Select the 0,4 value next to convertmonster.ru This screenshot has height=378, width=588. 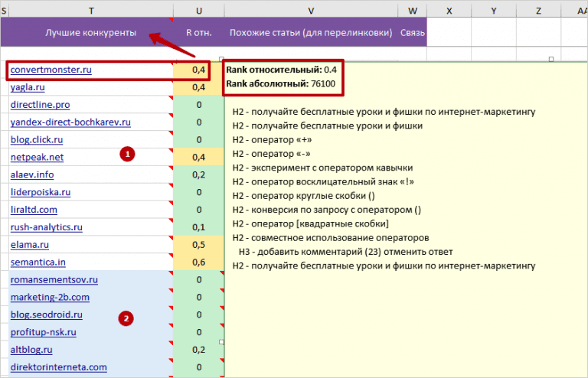(x=199, y=70)
